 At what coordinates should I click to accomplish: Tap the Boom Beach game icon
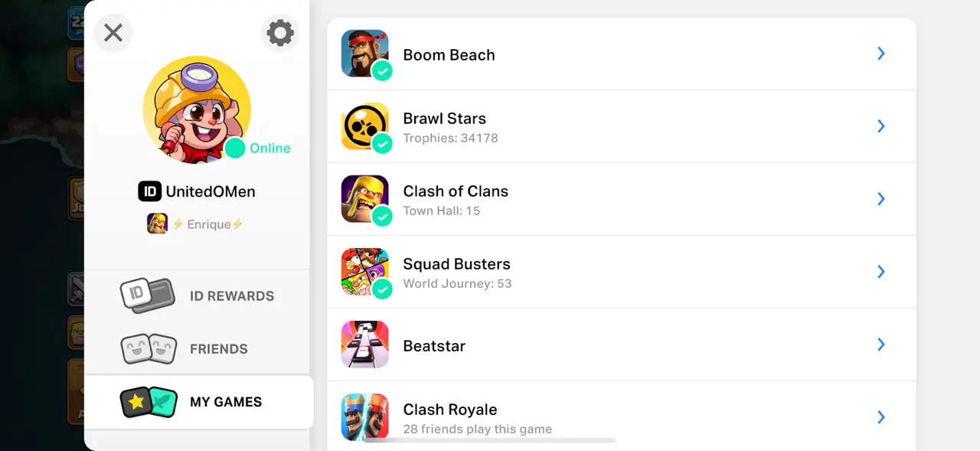pos(364,54)
